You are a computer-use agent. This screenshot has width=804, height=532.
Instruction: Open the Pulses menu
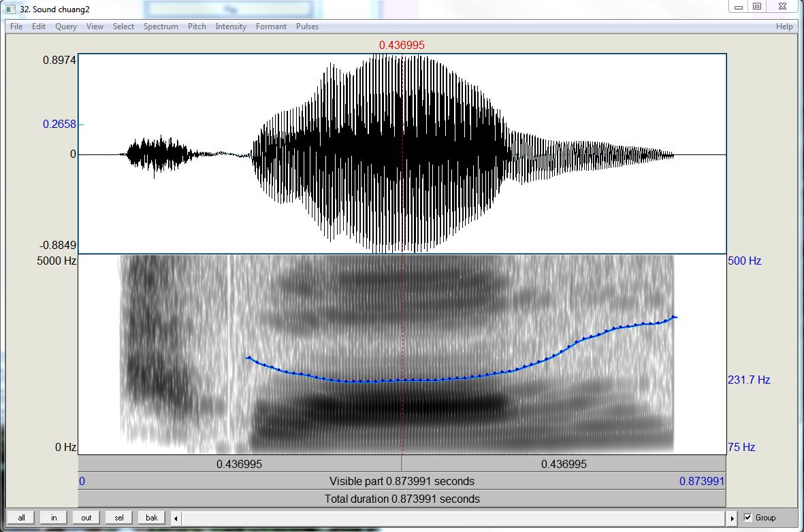coord(307,27)
